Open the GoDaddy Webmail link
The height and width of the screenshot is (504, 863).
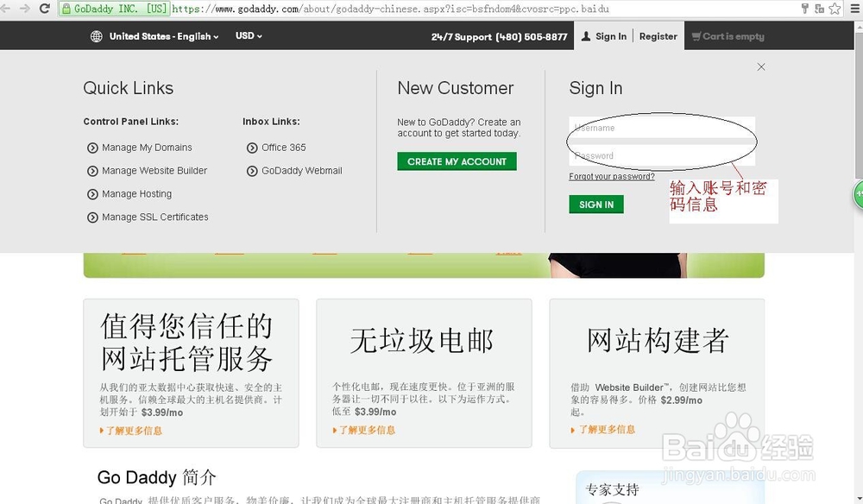(300, 170)
